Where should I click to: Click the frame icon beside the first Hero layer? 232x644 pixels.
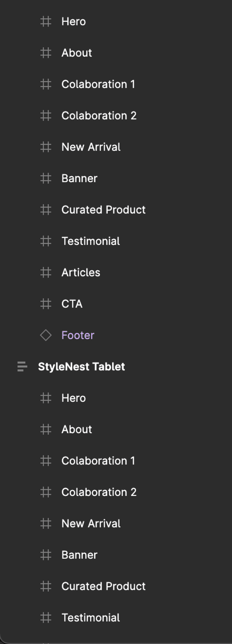[x=46, y=21]
